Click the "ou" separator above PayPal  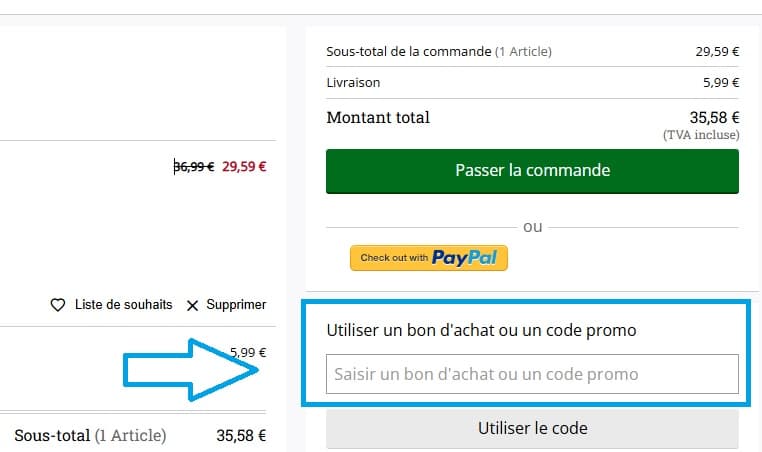532,227
